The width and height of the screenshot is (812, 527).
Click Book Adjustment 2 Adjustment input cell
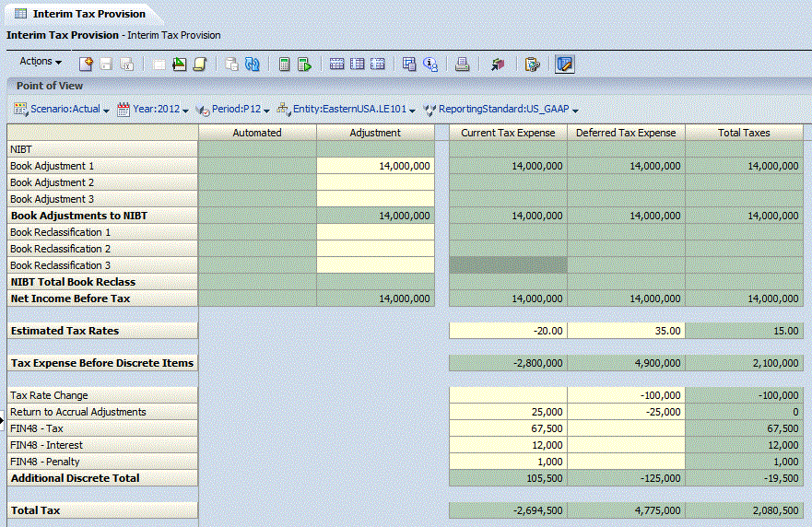tap(375, 182)
